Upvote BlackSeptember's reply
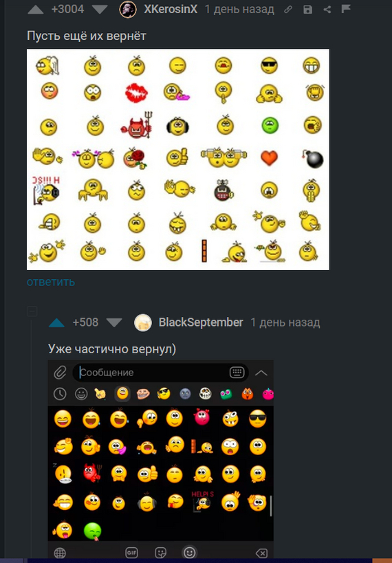 [x=56, y=323]
